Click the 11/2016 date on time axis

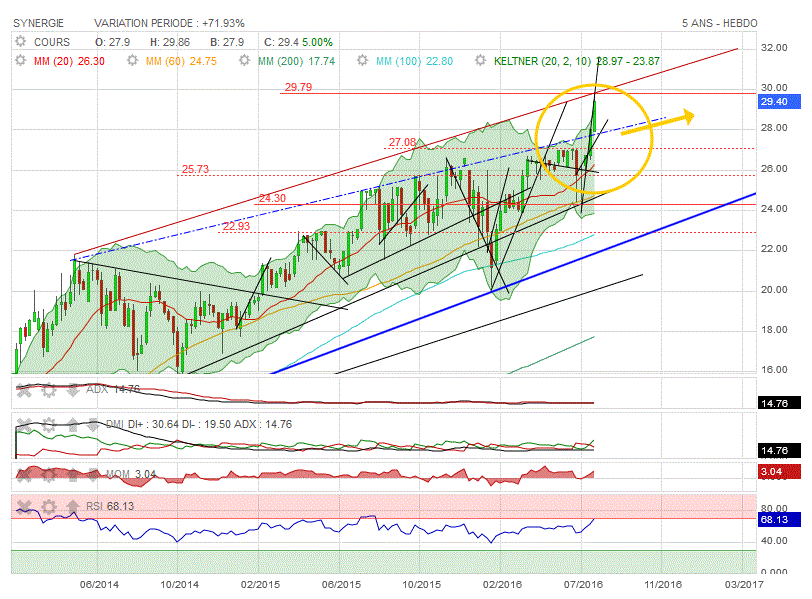coord(663,585)
